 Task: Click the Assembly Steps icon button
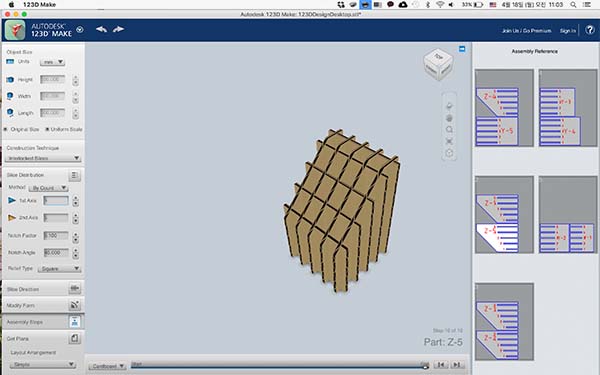74,322
